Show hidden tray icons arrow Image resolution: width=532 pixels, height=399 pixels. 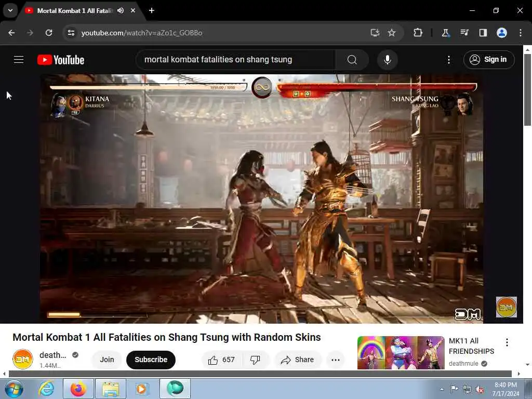(x=442, y=389)
